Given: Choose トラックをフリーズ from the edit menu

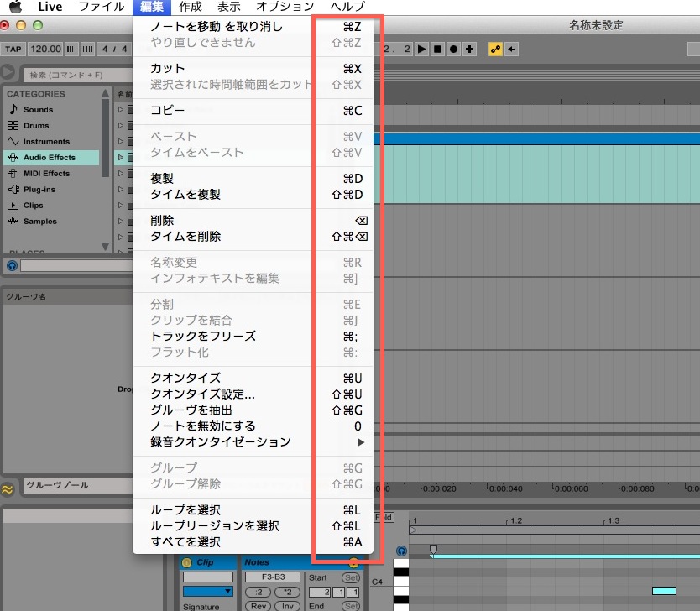Looking at the screenshot, I should point(253,336).
